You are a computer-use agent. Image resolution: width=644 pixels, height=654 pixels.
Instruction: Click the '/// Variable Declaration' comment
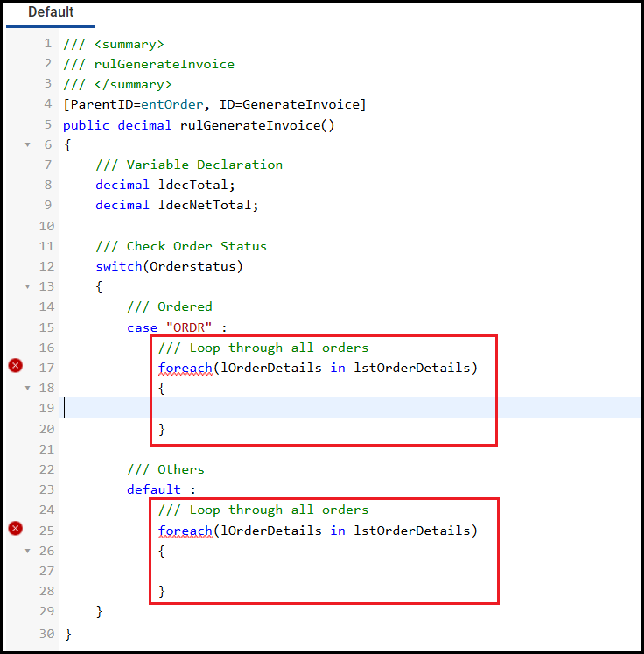coord(189,165)
